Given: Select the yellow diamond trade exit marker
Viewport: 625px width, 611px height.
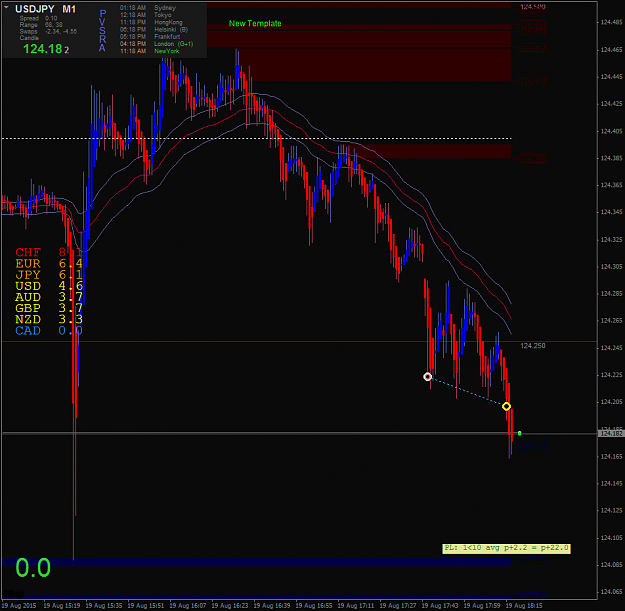Looking at the screenshot, I should [x=506, y=407].
